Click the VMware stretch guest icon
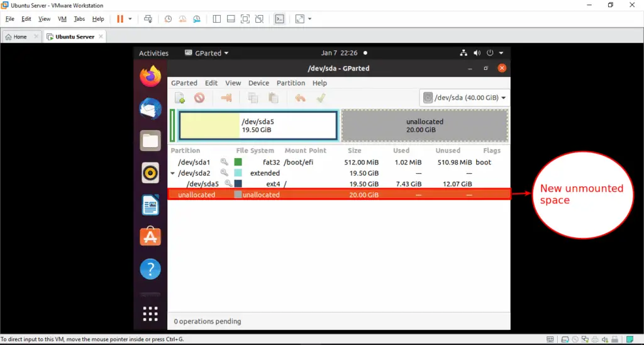This screenshot has height=345, width=644. (300, 19)
